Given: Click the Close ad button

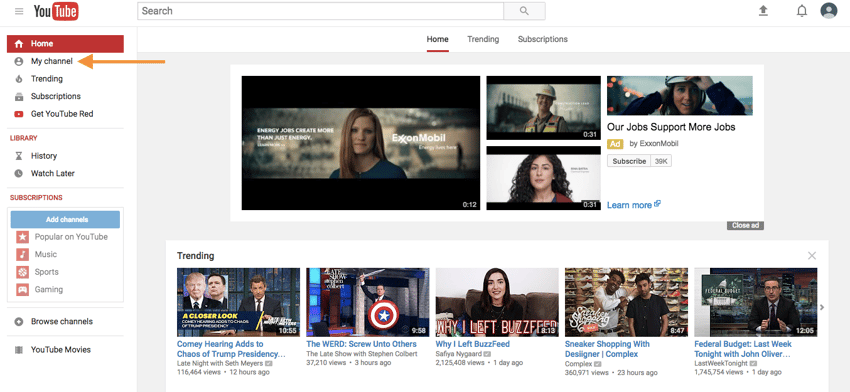Looking at the screenshot, I should click(x=745, y=226).
